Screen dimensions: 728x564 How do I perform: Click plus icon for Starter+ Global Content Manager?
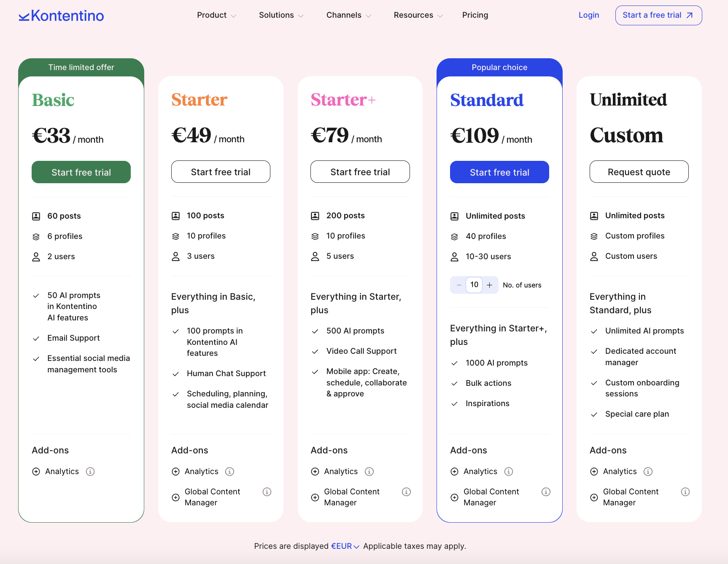tap(315, 497)
